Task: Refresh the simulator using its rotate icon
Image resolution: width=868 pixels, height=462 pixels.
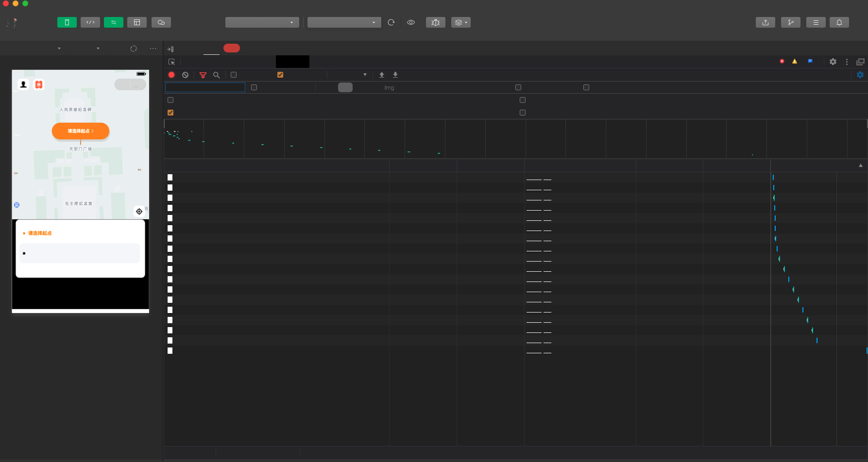Action: click(134, 49)
